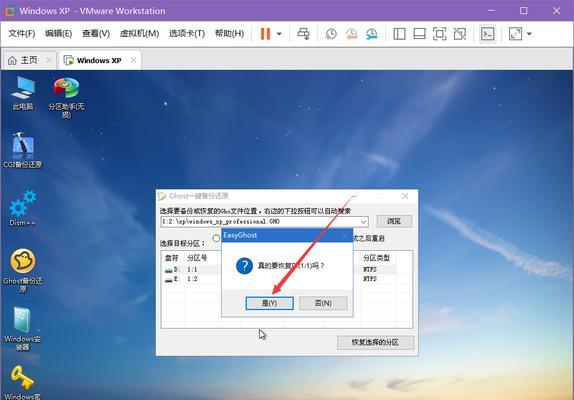Take a snapshot of this virtual machine
574x400 pixels.
(x=331, y=34)
